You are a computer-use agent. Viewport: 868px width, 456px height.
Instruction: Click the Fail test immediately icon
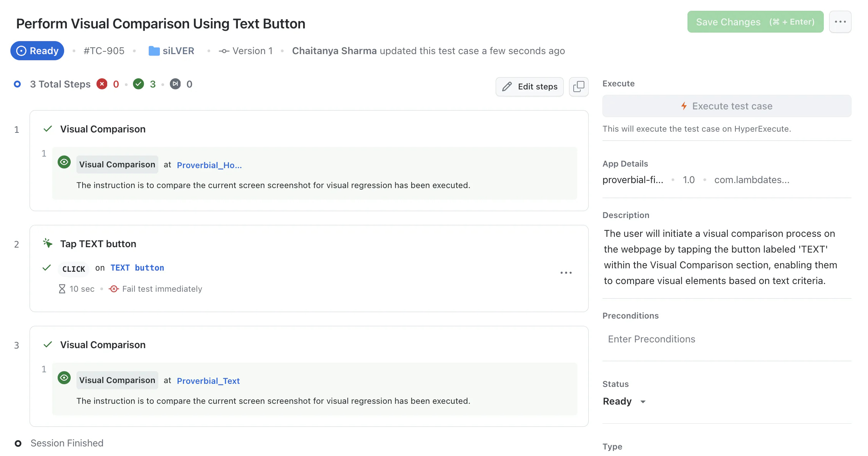tap(114, 289)
